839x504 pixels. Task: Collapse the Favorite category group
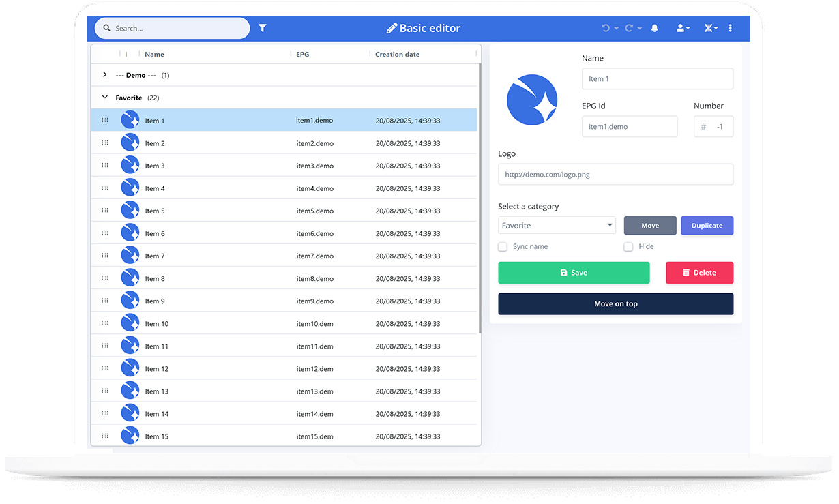click(104, 98)
